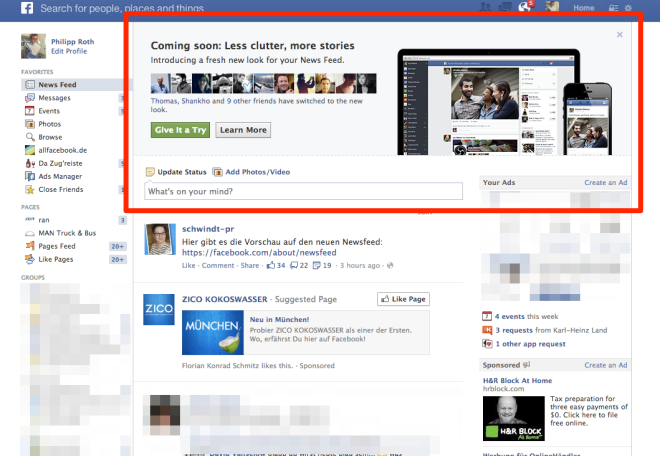
Task: Open Pages Feed in the sidebar
Action: [57, 246]
